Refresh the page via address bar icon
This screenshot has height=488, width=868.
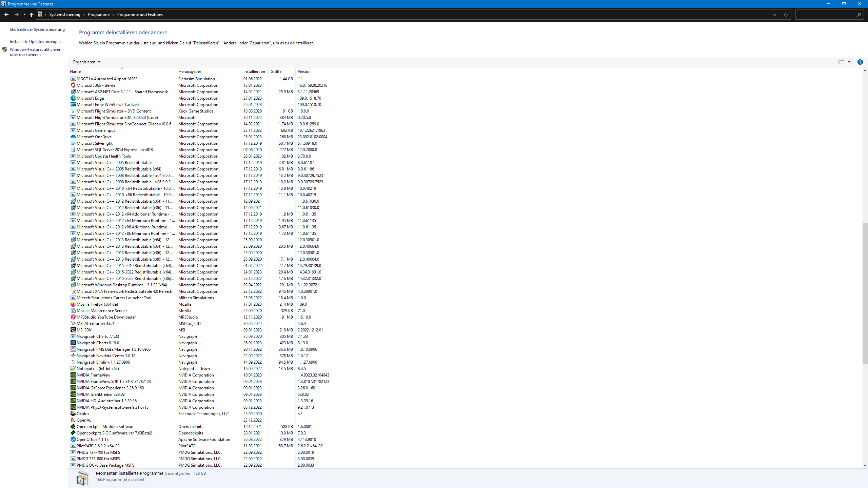pyautogui.click(x=786, y=14)
